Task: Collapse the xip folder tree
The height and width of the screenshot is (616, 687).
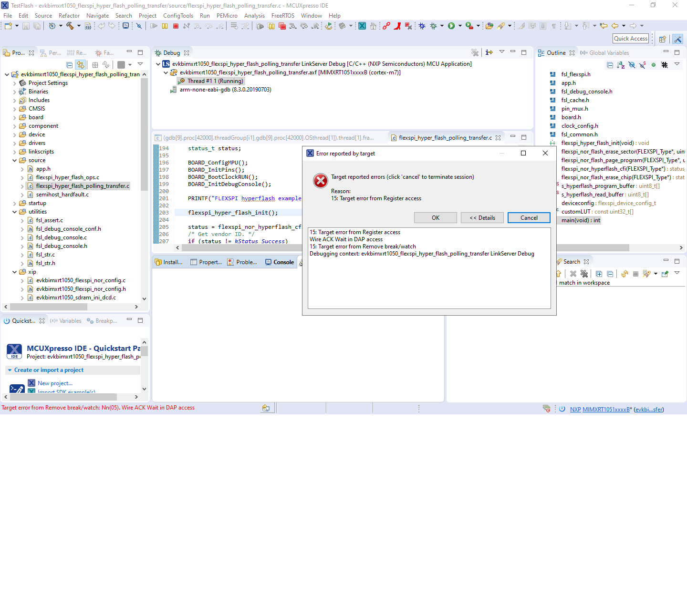Action: (x=14, y=272)
